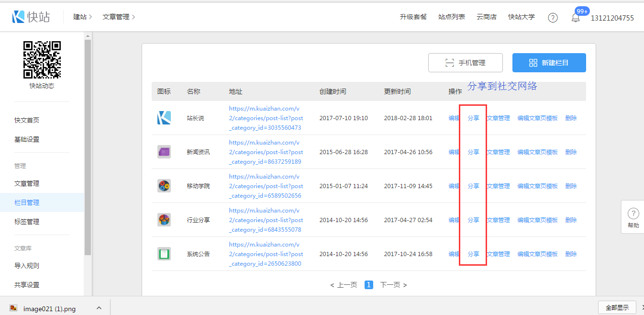Delete the 系统公告 category
This screenshot has height=315, width=644.
coord(571,254)
